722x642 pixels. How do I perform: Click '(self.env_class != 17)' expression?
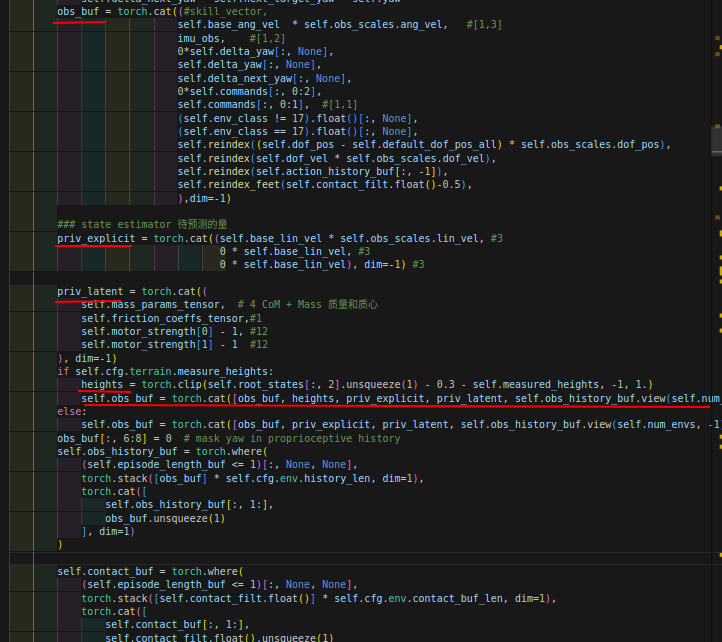(244, 119)
